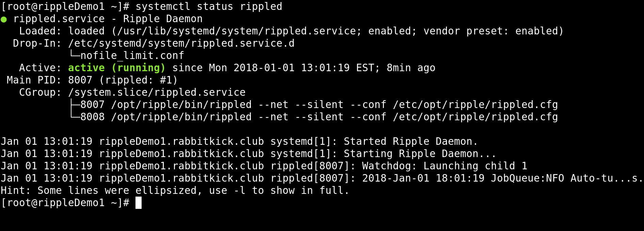
Task: Click the /etc/systemd/system/rippled.service.d path
Action: point(181,43)
